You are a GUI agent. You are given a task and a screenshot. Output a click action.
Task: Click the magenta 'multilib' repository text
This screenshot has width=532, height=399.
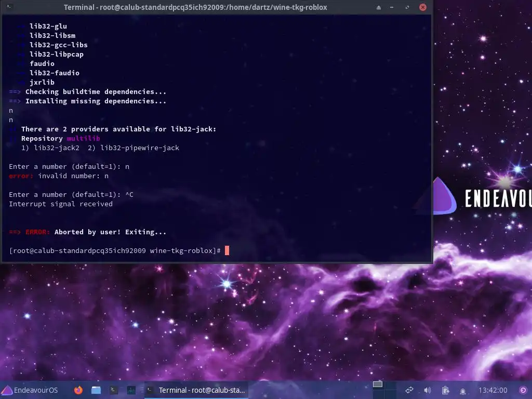point(84,138)
